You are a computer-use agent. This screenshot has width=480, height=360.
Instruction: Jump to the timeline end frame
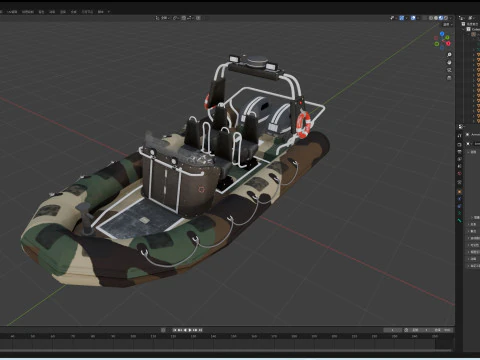[200, 330]
